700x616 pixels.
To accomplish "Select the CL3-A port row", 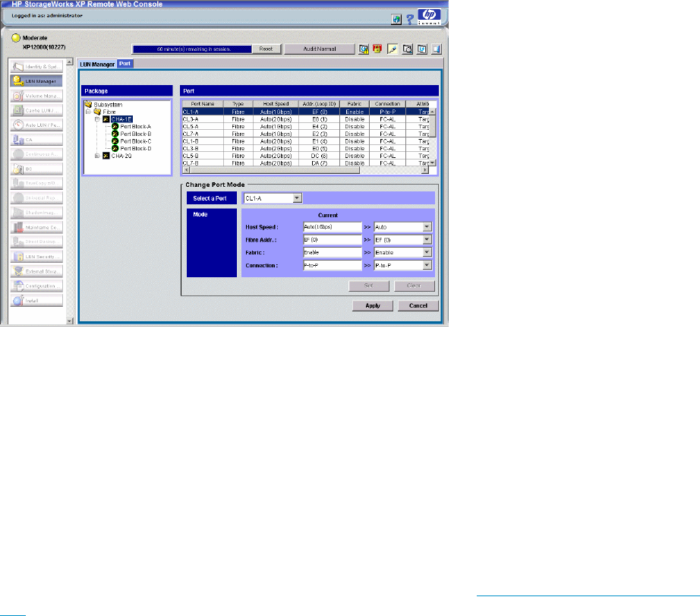I will pos(305,119).
